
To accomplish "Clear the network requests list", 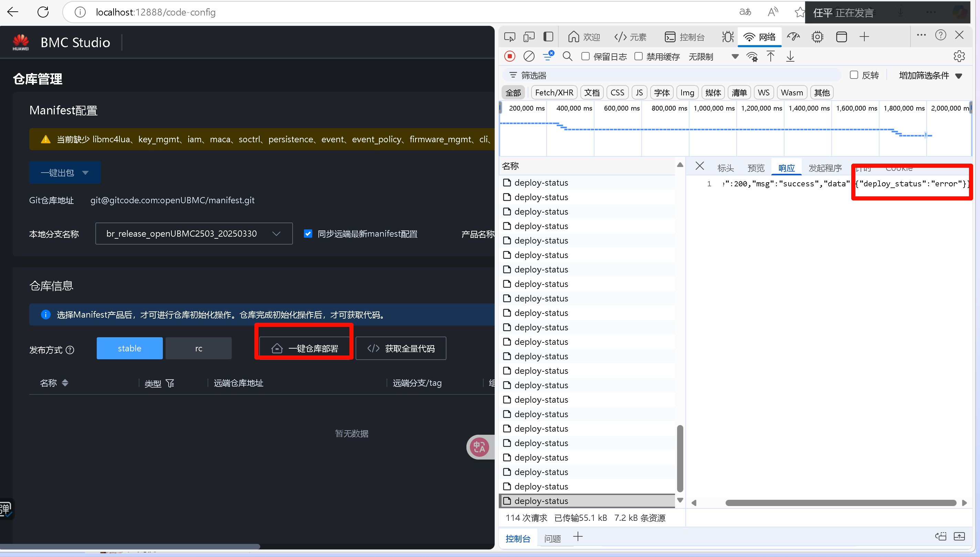I will click(x=529, y=56).
